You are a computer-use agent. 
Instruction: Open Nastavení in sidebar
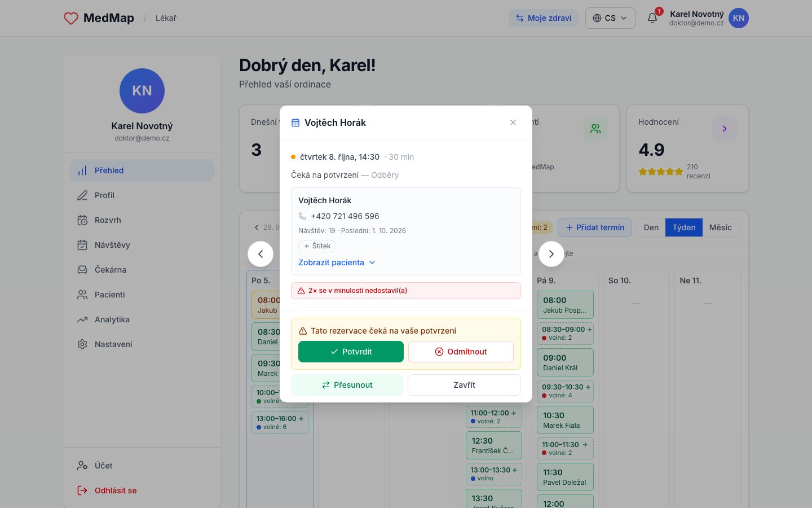click(142, 344)
